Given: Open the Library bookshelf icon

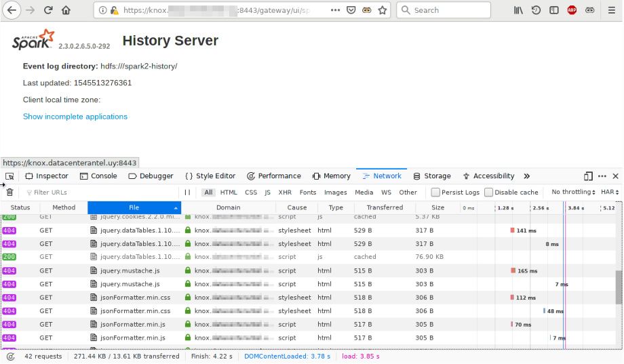Looking at the screenshot, I should point(518,10).
